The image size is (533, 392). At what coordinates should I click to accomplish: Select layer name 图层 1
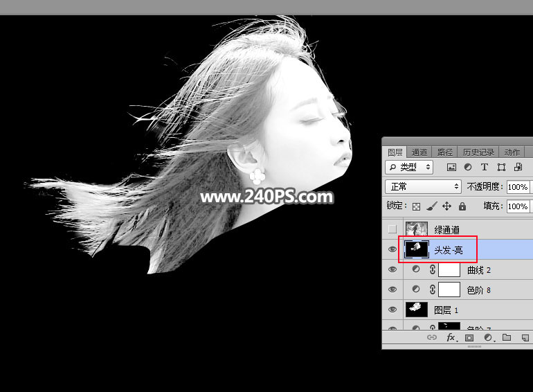(446, 310)
